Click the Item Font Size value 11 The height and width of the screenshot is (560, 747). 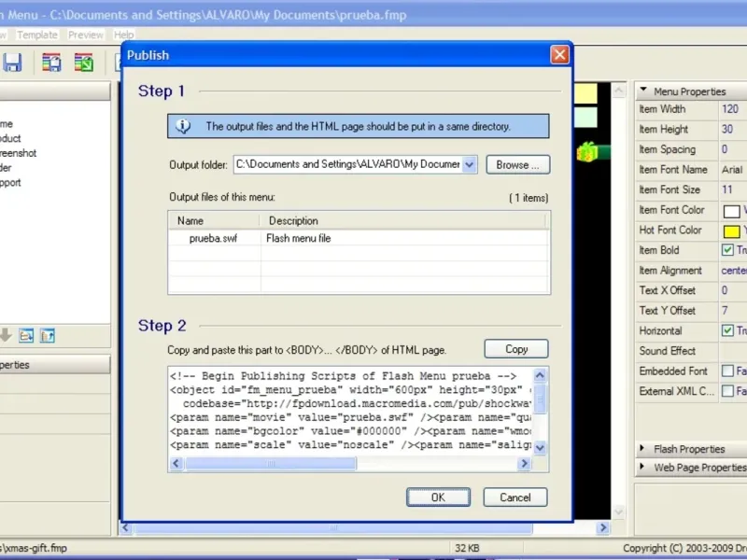727,189
